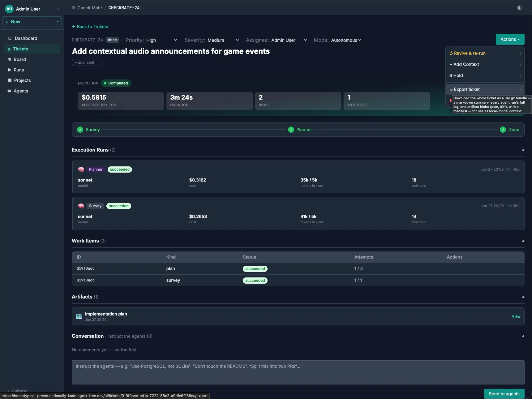
Task: Click the Runs play icon in sidebar
Action: pyautogui.click(x=9, y=70)
